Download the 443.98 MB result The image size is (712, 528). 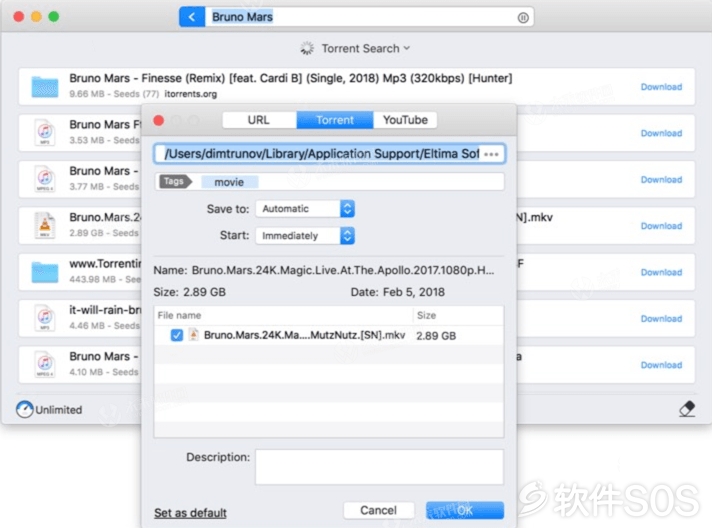pos(661,272)
